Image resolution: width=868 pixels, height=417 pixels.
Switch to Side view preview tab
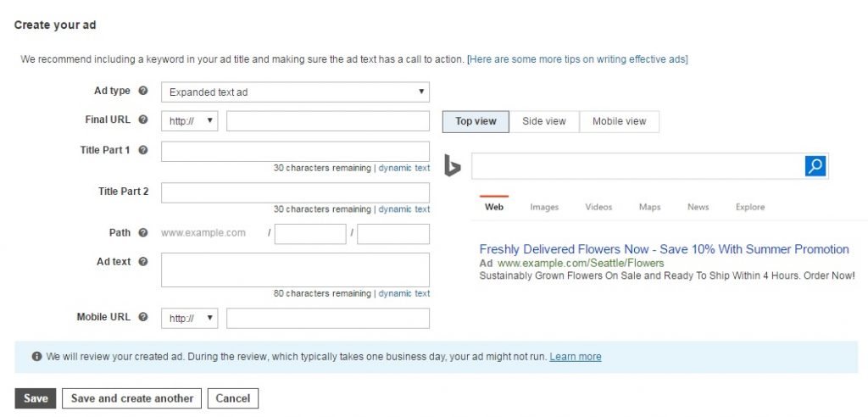click(543, 121)
